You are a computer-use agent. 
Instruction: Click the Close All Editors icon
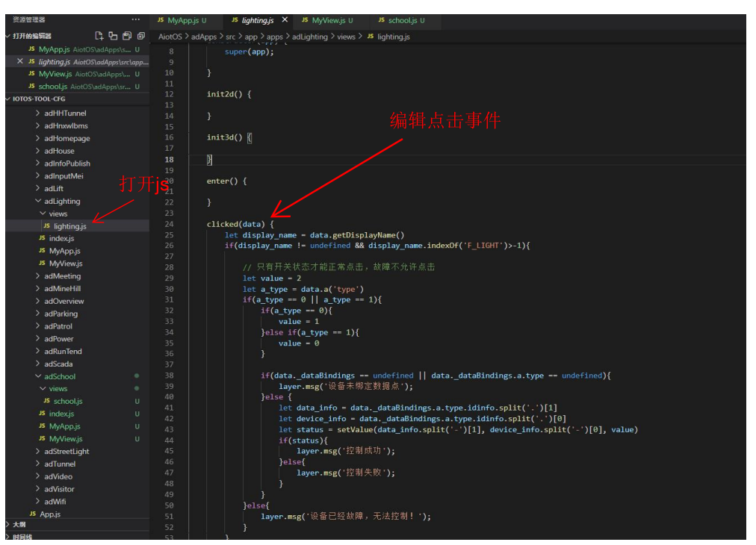pyautogui.click(x=140, y=36)
